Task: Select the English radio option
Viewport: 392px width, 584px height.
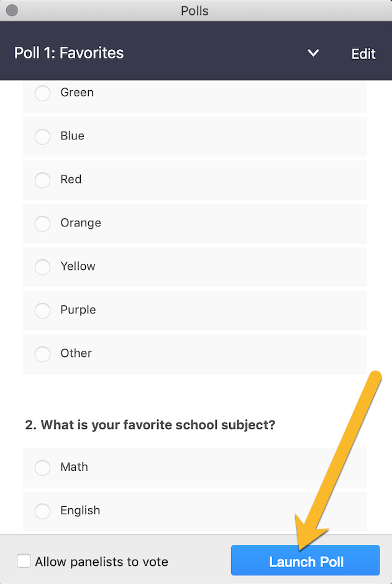Action: pos(42,511)
